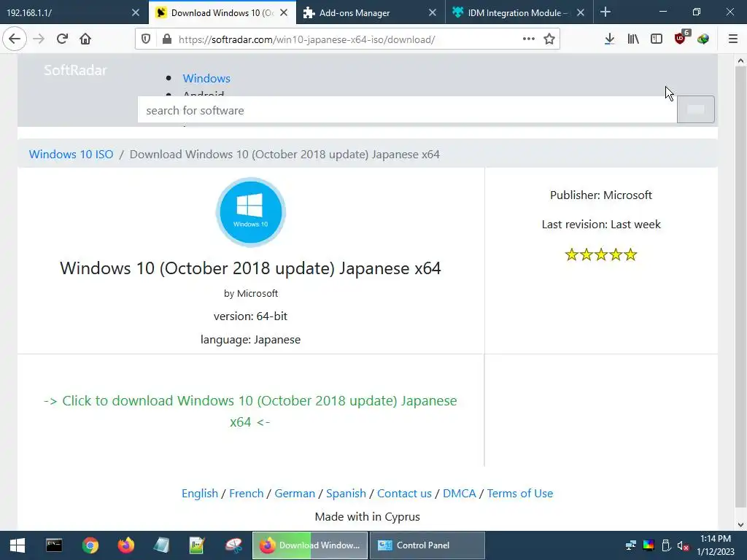Screen dimensions: 747x560
Task: Click the site search submit button
Action: click(695, 109)
